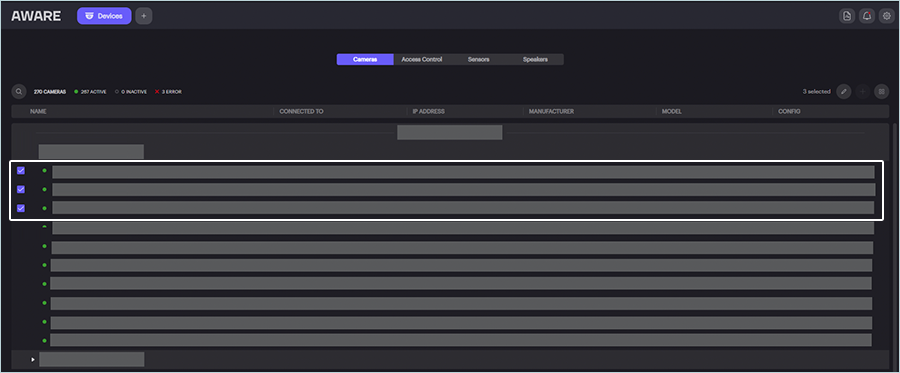
Task: Click the notifications bell icon
Action: pos(867,16)
